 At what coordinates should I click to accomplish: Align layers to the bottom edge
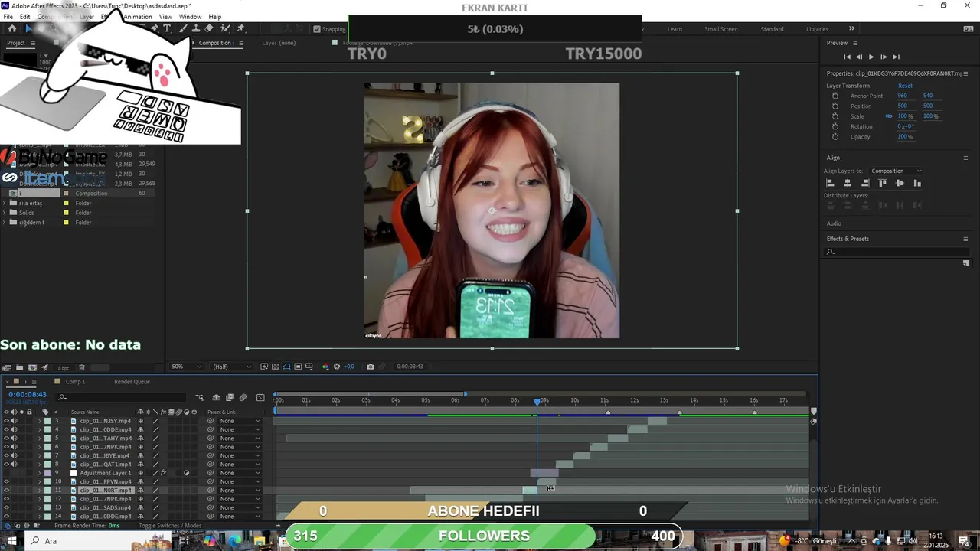click(x=917, y=183)
